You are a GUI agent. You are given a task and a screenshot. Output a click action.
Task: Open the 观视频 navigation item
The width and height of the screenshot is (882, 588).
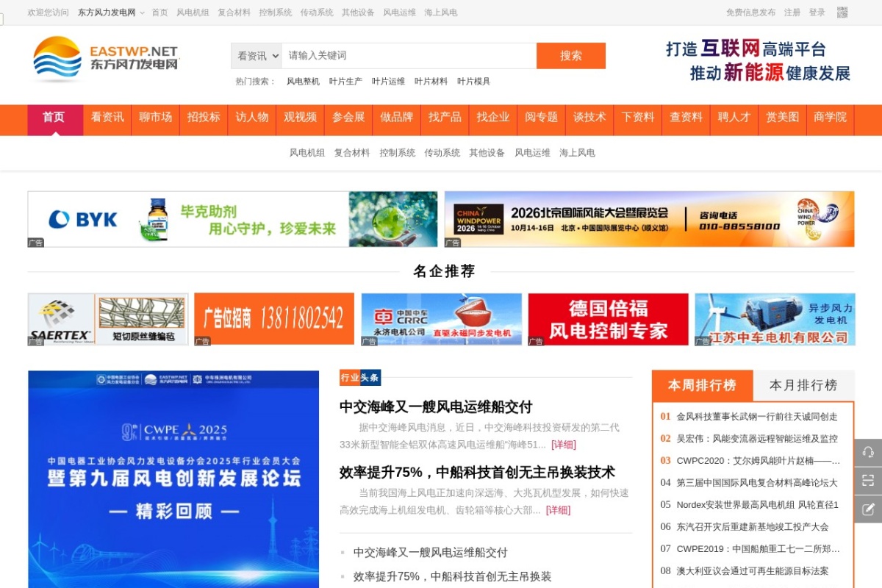click(300, 118)
